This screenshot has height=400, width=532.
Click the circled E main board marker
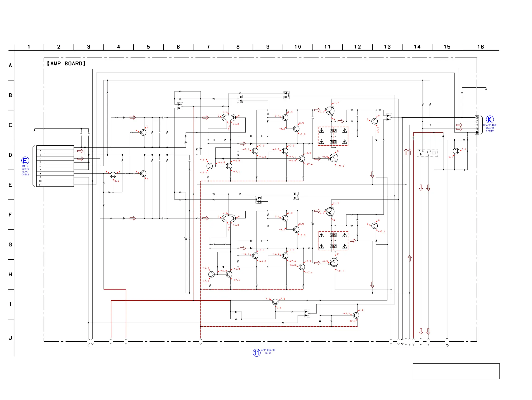tap(25, 160)
